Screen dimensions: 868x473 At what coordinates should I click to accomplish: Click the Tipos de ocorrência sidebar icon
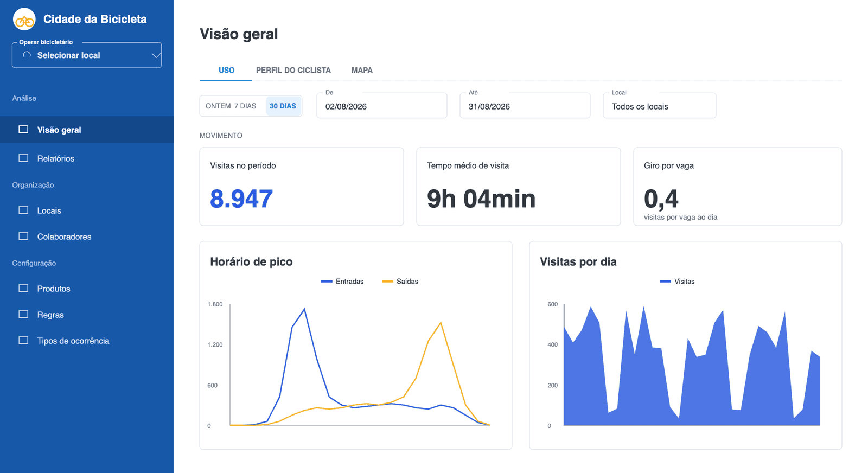[23, 341]
